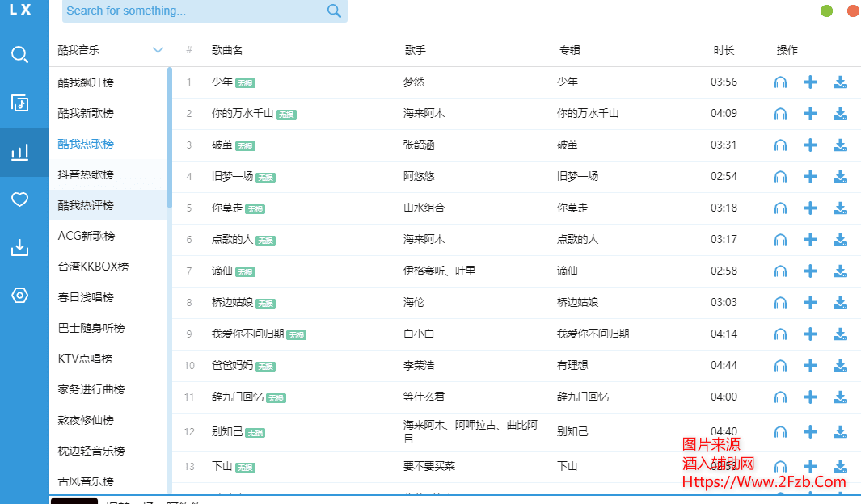
Task: Expand the 酷我音乐 source dropdown
Action: 158,50
